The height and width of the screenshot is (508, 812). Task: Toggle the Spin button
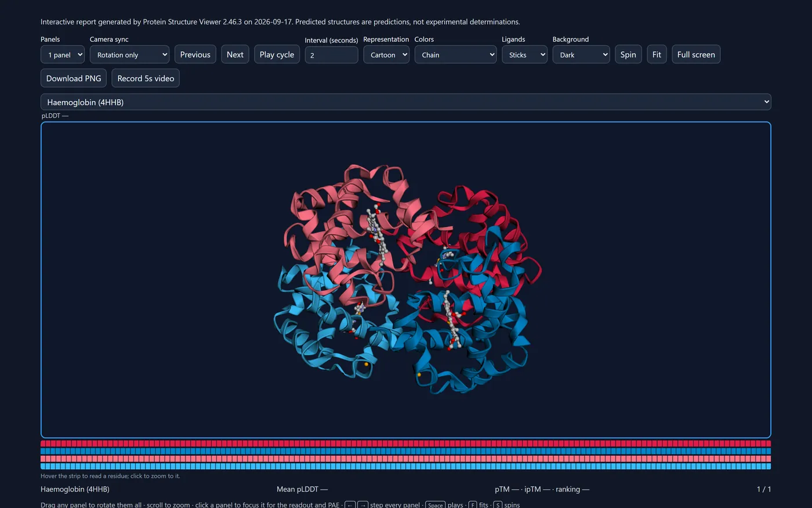tap(628, 55)
